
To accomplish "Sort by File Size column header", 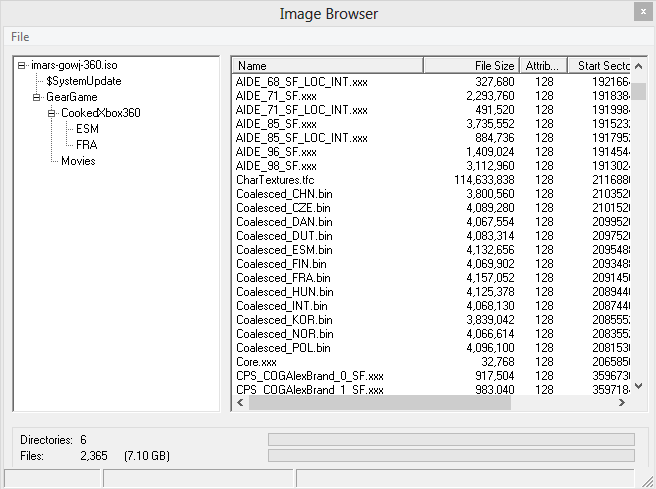I will click(x=471, y=66).
